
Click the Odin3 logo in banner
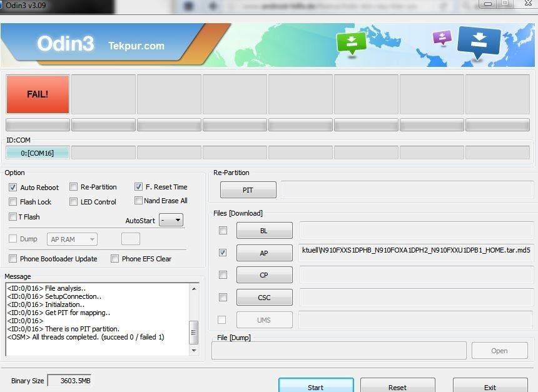pos(65,44)
